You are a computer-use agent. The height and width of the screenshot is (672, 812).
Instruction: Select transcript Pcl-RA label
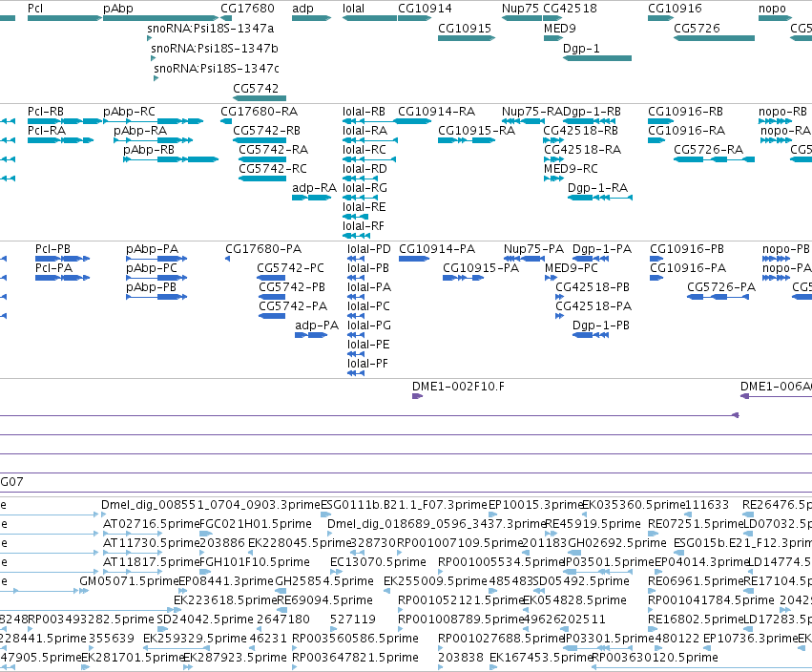(47, 131)
